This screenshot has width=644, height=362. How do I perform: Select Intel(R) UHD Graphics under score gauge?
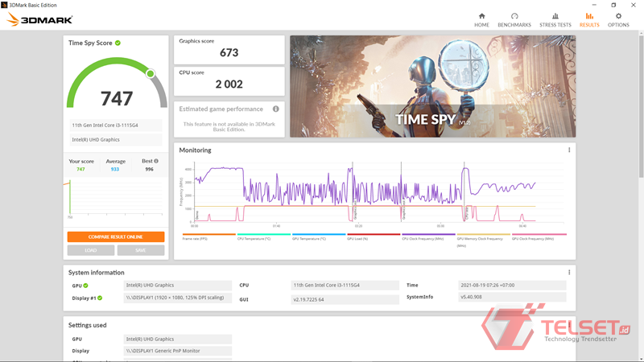point(116,139)
